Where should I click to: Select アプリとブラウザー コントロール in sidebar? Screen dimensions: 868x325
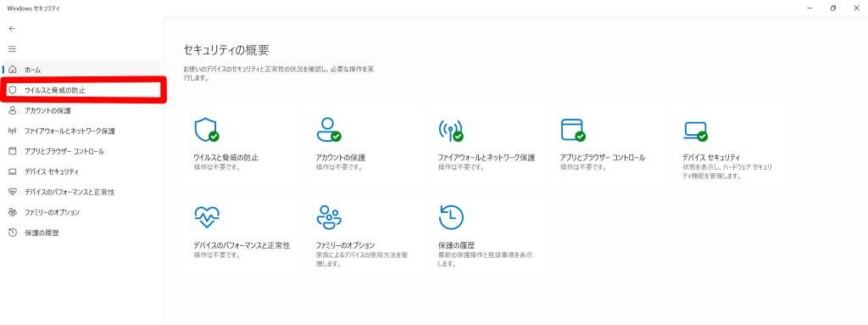[x=82, y=151]
